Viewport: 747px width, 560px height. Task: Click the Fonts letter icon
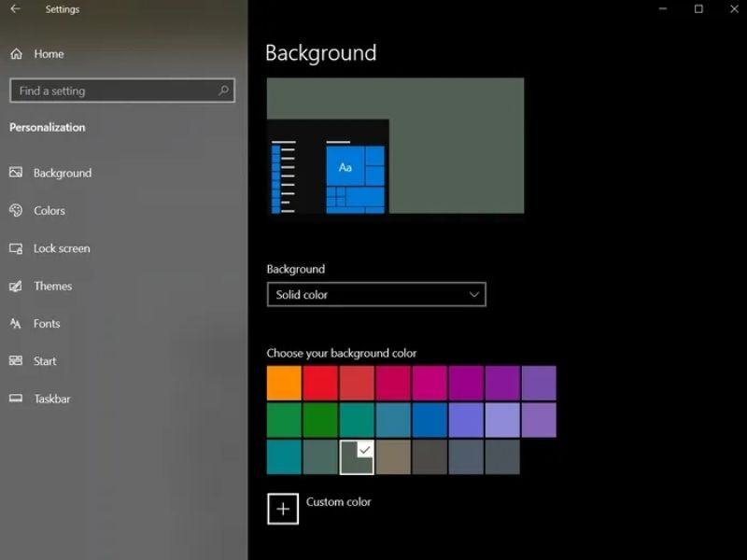(x=16, y=323)
